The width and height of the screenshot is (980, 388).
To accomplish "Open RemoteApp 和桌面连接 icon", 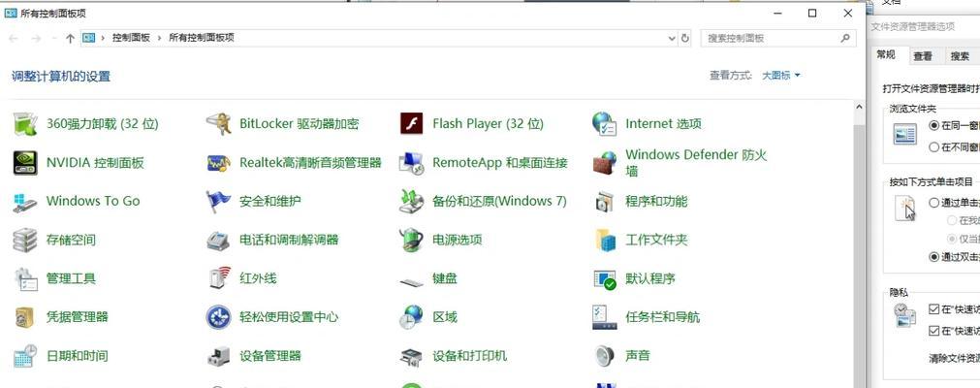I will [411, 163].
